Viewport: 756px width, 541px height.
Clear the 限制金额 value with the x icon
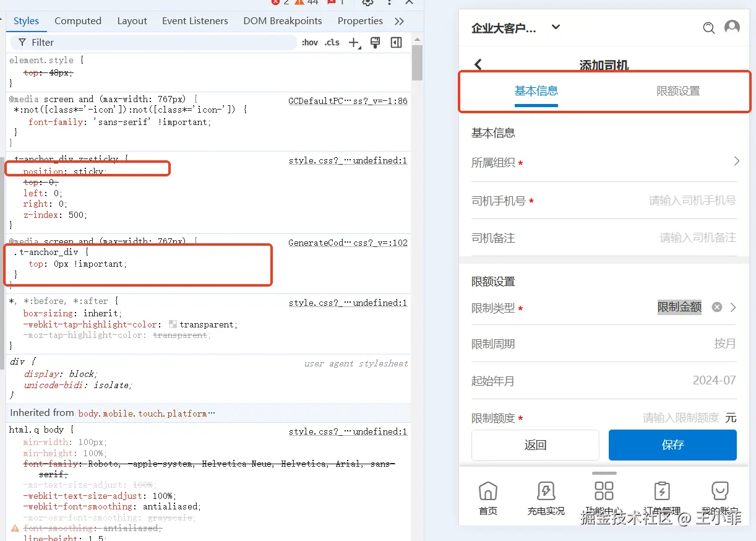click(717, 307)
